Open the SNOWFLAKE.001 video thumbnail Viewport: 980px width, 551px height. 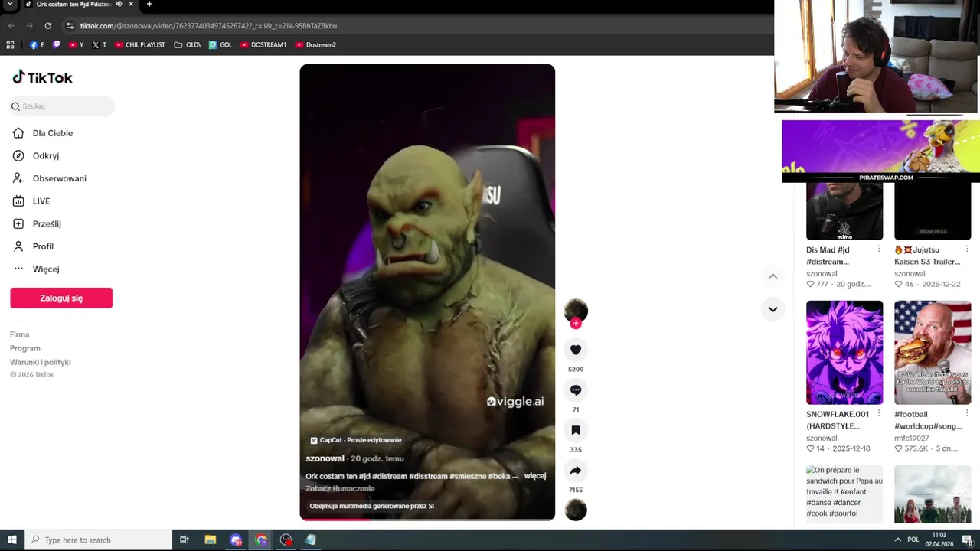coord(844,352)
